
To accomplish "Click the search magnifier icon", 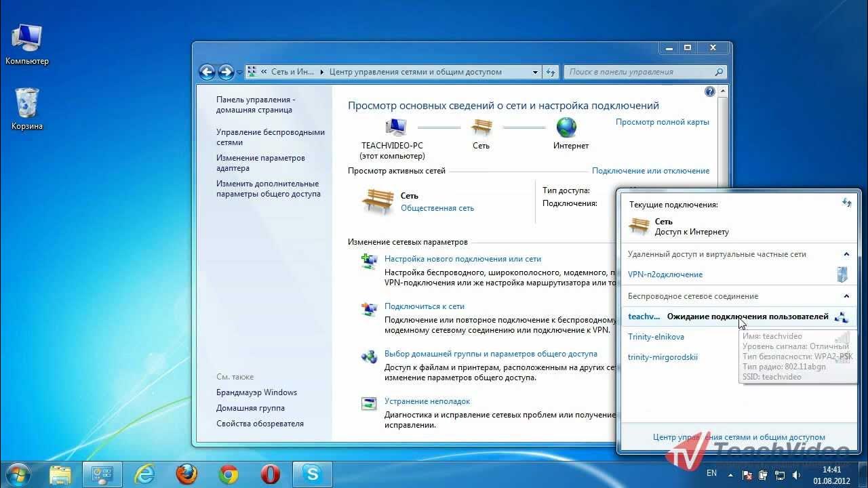I will tap(719, 72).
